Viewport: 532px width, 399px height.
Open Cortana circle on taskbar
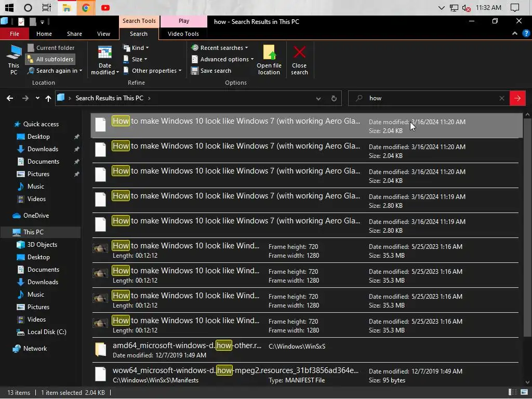point(28,7)
